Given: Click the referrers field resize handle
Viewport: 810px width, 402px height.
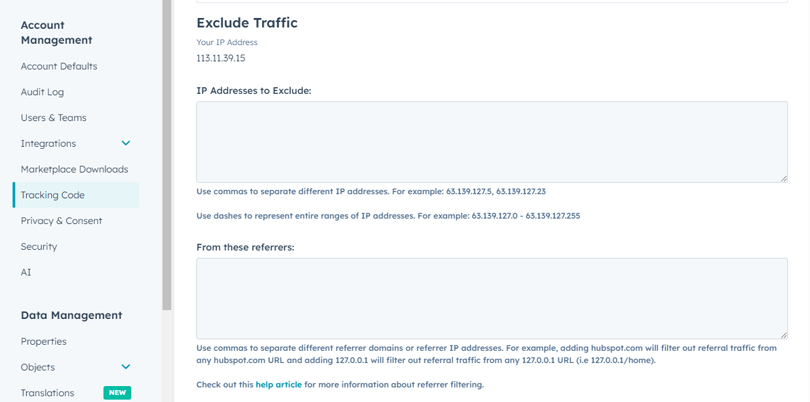Looking at the screenshot, I should point(784,335).
